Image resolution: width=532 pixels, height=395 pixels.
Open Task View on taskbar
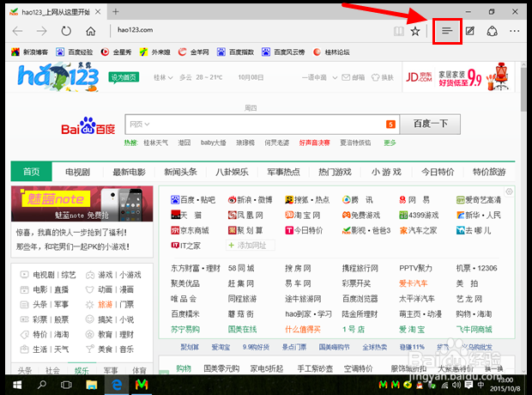[66, 385]
